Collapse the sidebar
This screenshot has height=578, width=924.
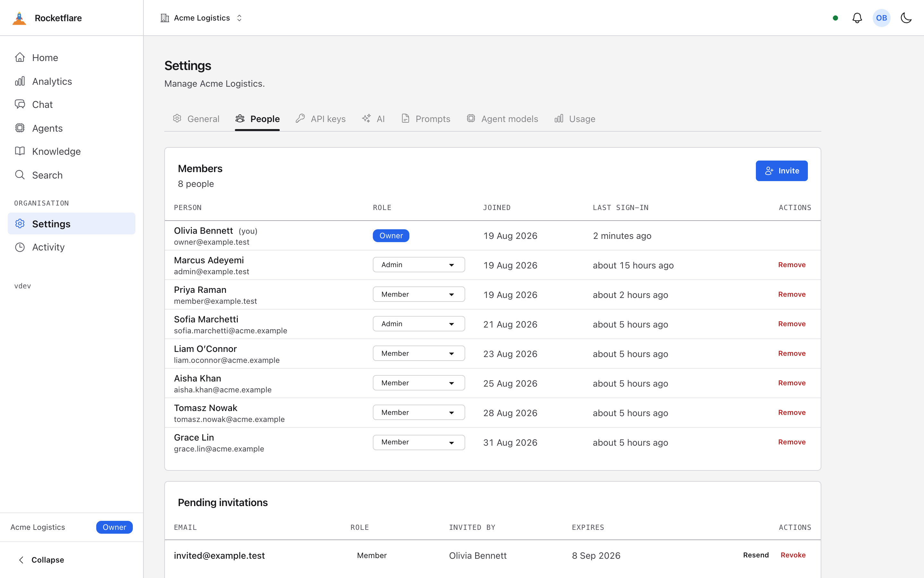(41, 560)
